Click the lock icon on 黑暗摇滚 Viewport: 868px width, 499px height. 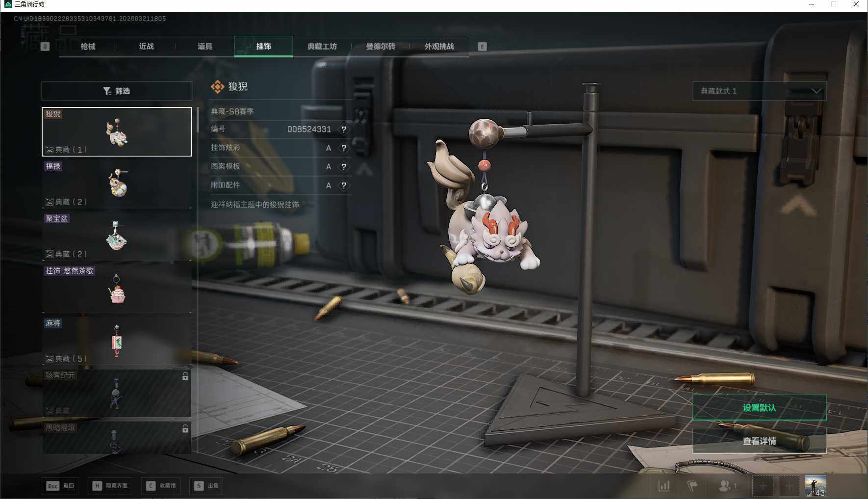(185, 429)
